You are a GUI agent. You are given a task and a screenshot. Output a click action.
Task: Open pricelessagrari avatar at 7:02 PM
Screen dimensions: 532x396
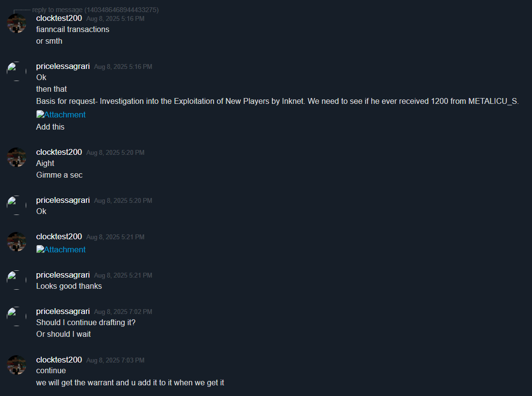pos(17,316)
